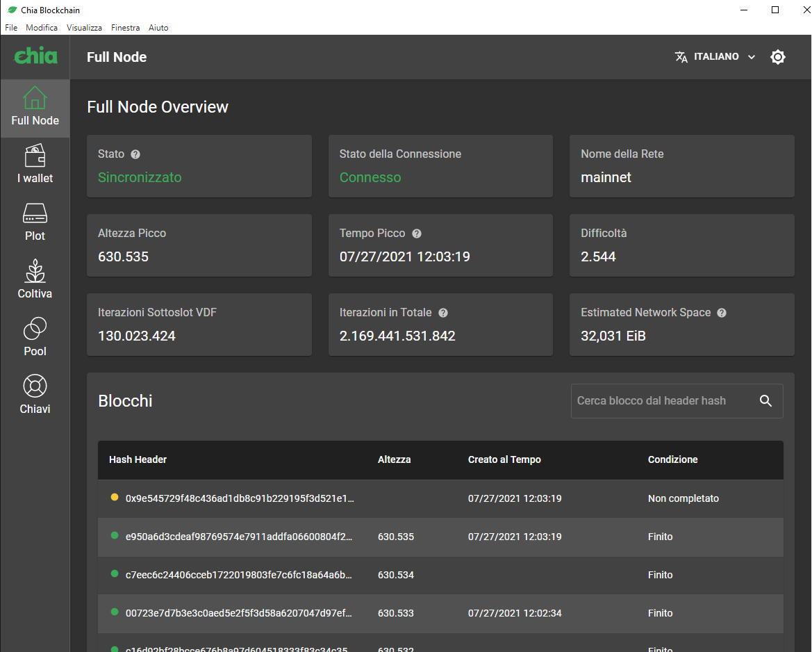
Task: Click the help icon next to Tempo Picco
Action: click(416, 234)
